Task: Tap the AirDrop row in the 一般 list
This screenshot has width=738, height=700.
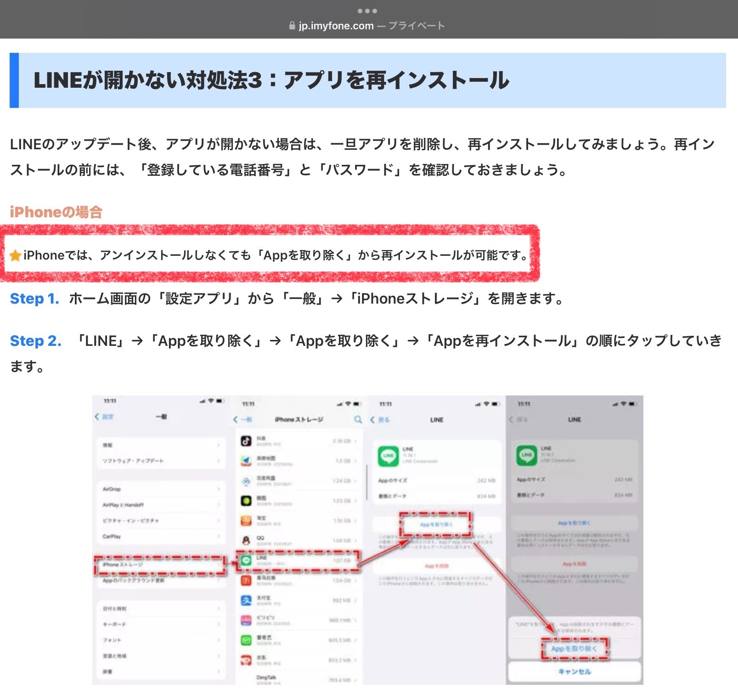Action: coord(161,489)
